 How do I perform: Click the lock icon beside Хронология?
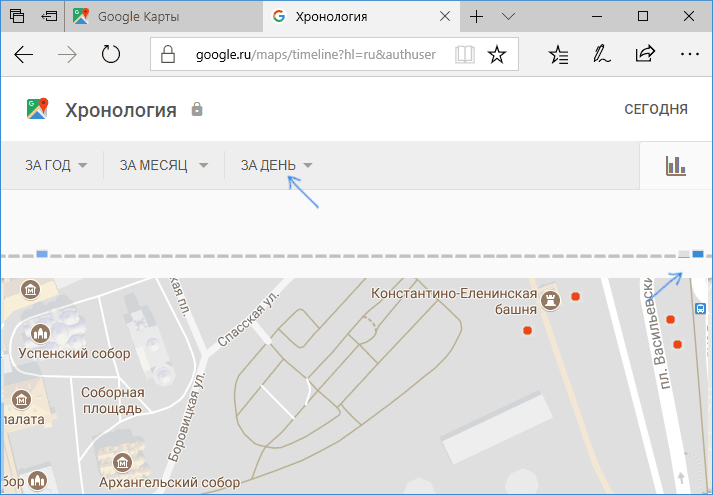197,110
